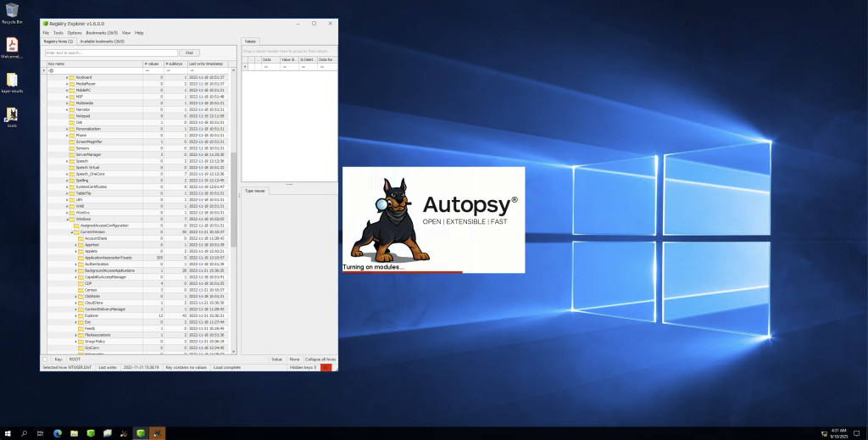Expand the Explorer registry key
Screen dimensions: 868x440
75,315
